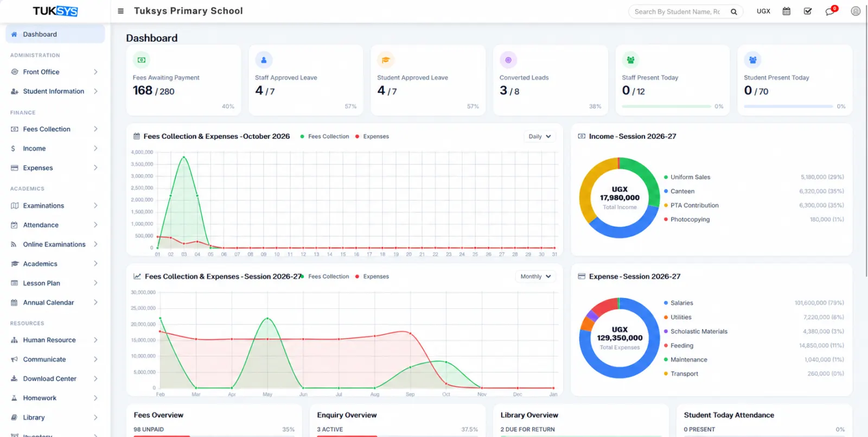Click the Library book icon in sidebar
Image resolution: width=868 pixels, height=437 pixels.
14,417
